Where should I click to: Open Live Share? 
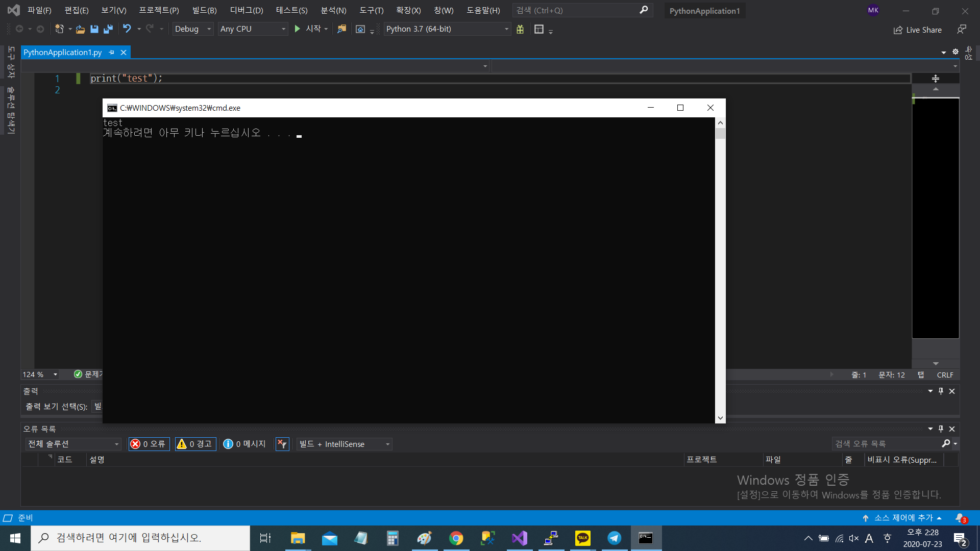point(918,30)
